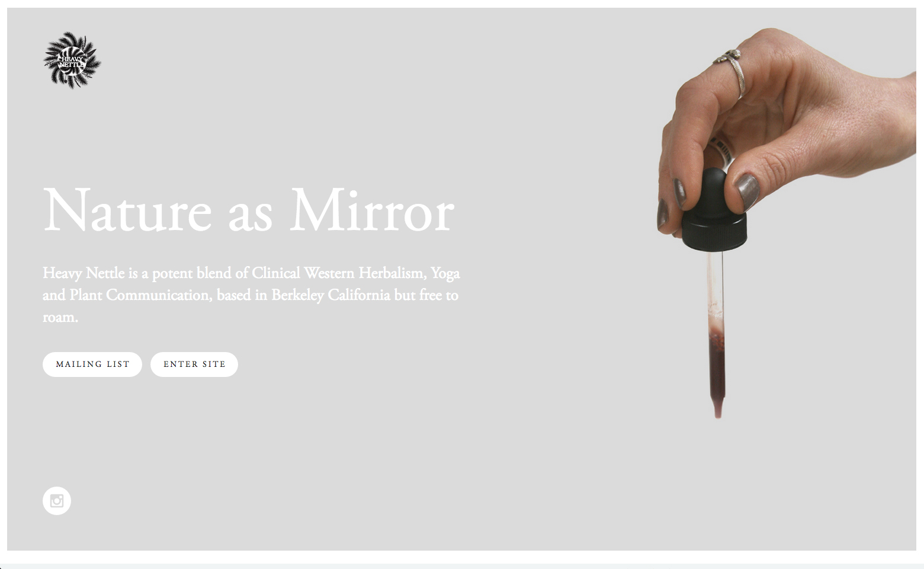Screen dimensions: 924x569
Task: Open the MAILING LIST button
Action: [x=92, y=365]
